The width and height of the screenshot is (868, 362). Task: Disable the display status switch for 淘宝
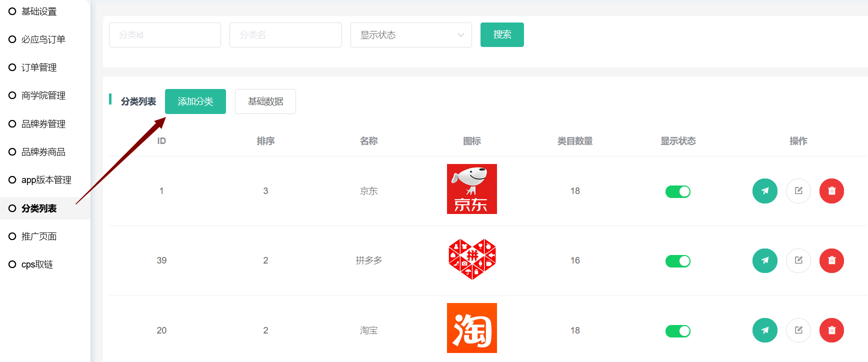(x=678, y=331)
